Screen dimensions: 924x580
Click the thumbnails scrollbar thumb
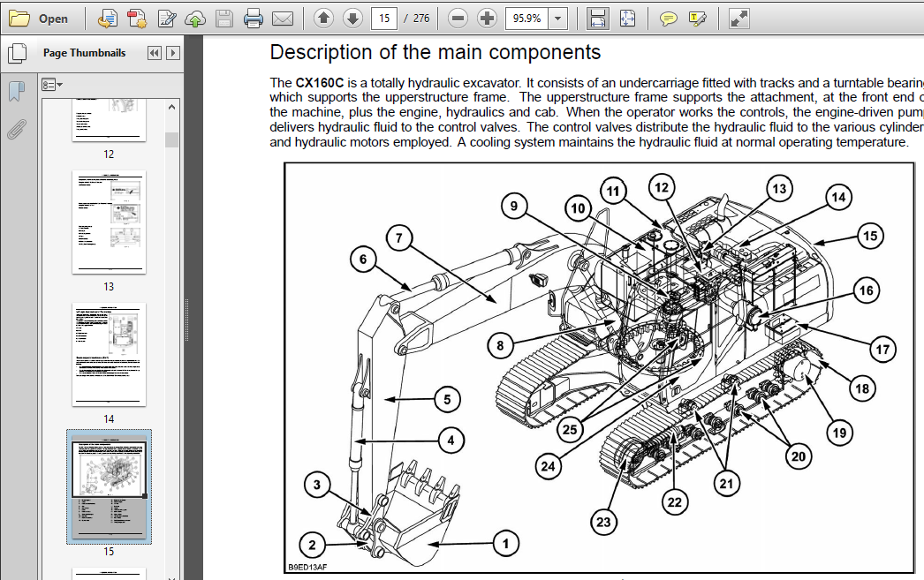(171, 139)
